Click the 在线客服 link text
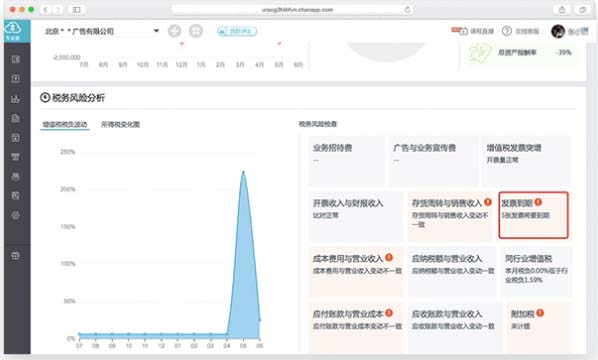The height and width of the screenshot is (360, 598). [x=527, y=31]
